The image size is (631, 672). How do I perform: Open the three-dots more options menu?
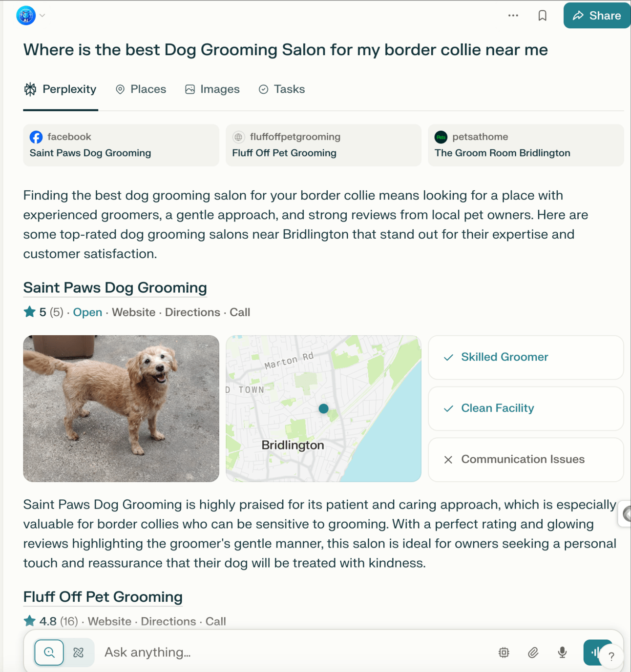click(513, 16)
